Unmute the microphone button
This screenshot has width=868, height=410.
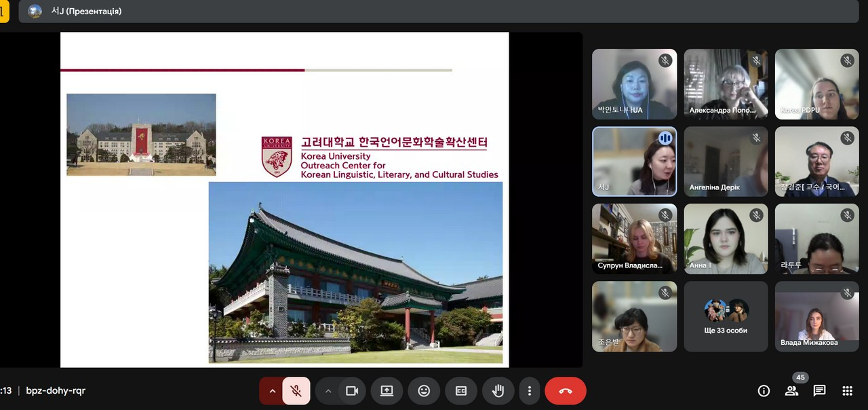point(296,391)
